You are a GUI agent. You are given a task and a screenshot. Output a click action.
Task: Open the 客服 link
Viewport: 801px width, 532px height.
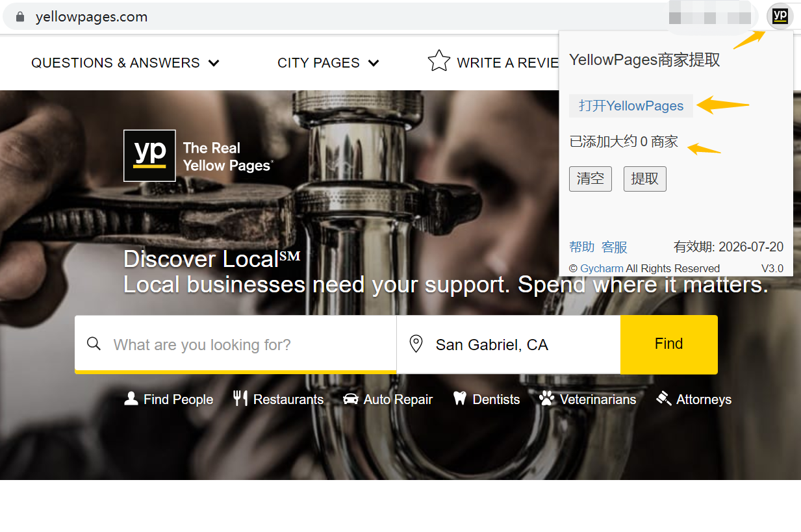tap(615, 247)
